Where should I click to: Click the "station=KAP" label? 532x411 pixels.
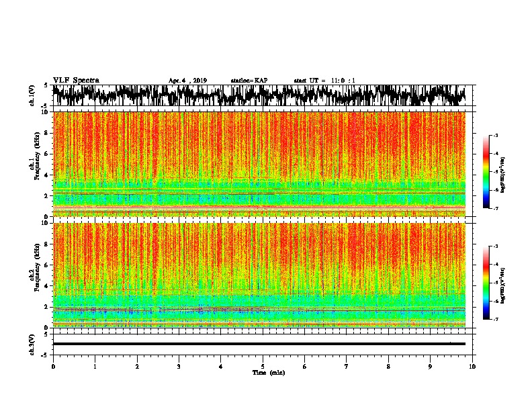click(249, 81)
